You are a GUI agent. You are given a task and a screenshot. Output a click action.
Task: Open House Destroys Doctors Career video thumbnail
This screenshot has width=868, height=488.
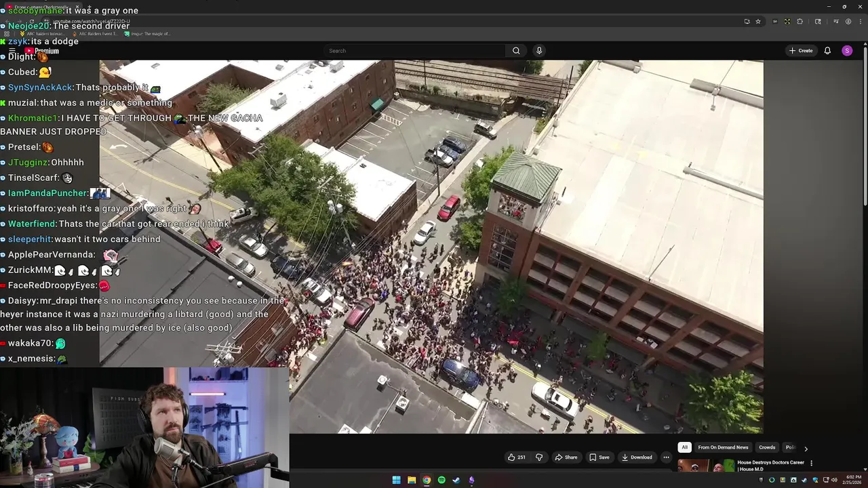coord(706,466)
